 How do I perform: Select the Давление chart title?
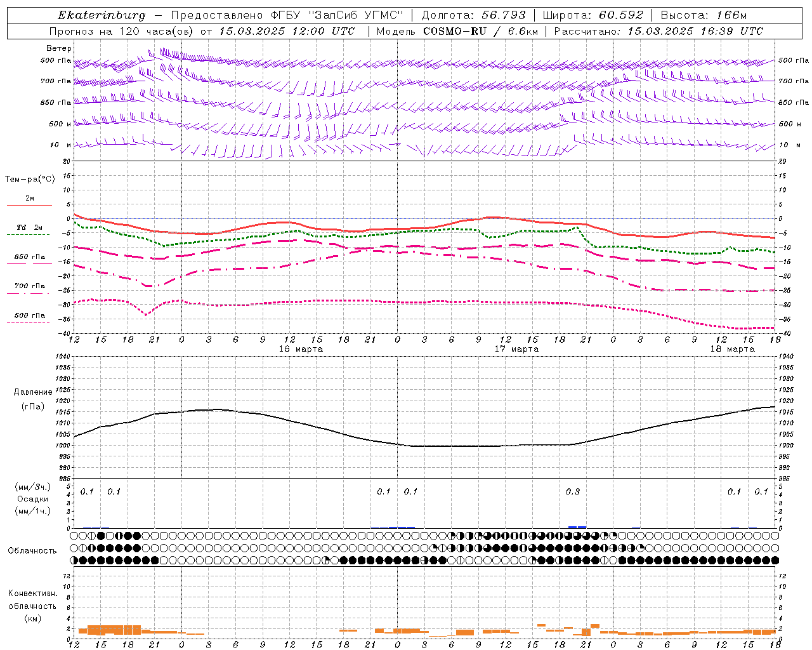coord(33,392)
